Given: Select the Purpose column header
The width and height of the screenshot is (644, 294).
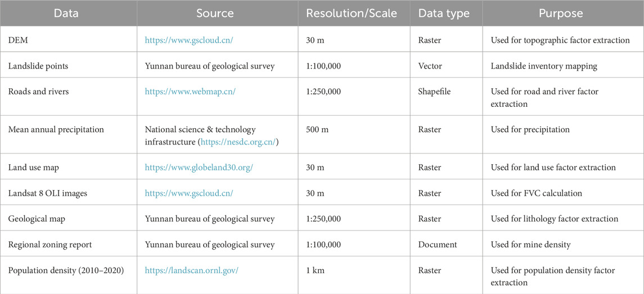Looking at the screenshot, I should click(561, 13).
